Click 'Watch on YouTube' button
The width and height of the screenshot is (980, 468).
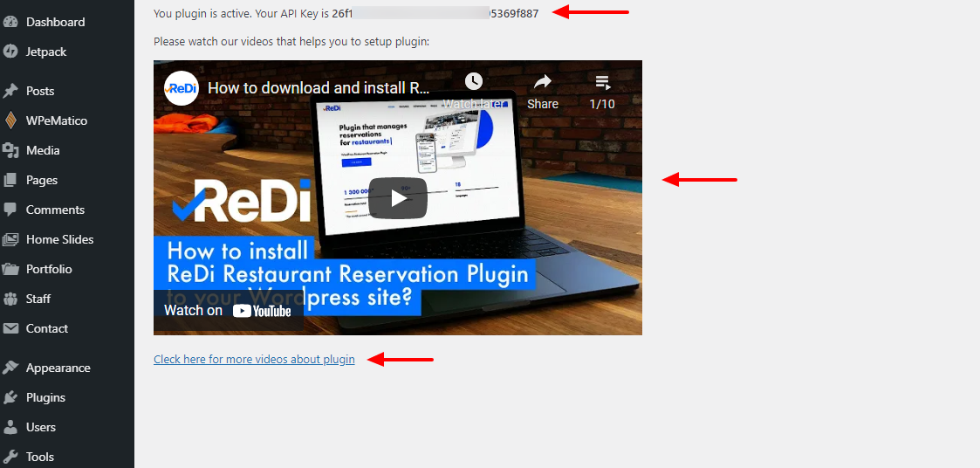[x=228, y=310]
